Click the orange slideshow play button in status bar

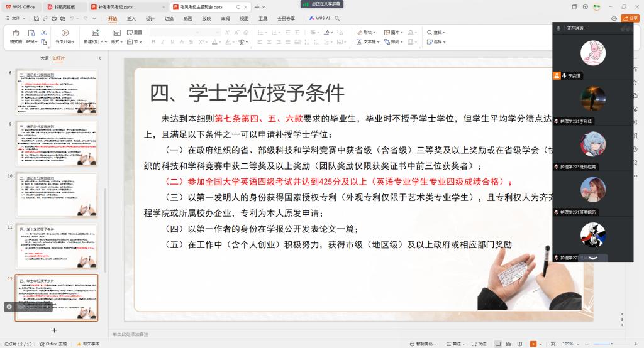533,344
